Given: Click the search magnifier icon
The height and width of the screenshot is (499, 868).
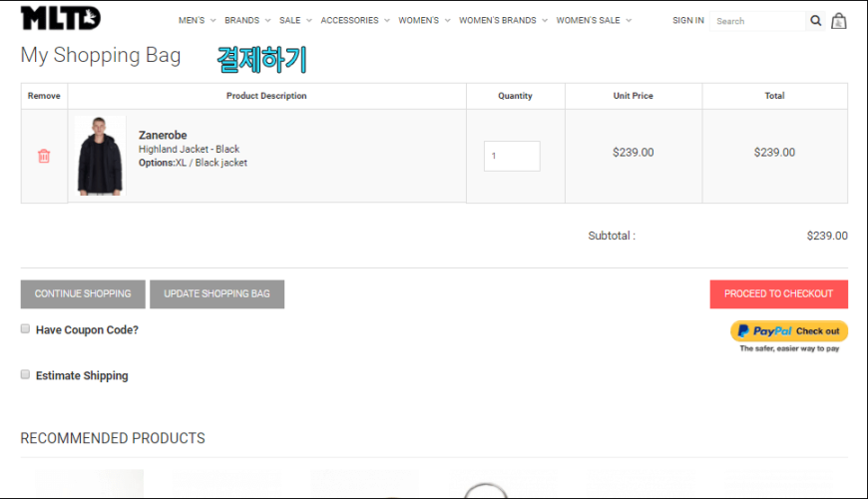Looking at the screenshot, I should [815, 21].
